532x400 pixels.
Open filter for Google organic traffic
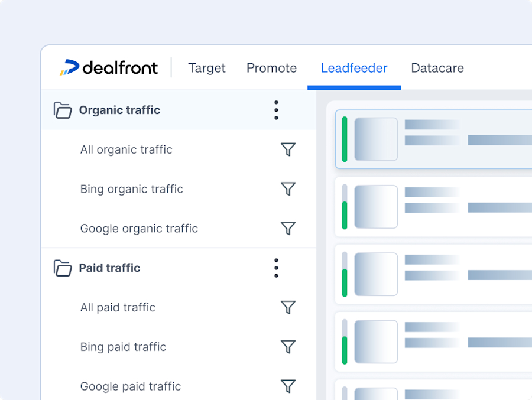288,229
